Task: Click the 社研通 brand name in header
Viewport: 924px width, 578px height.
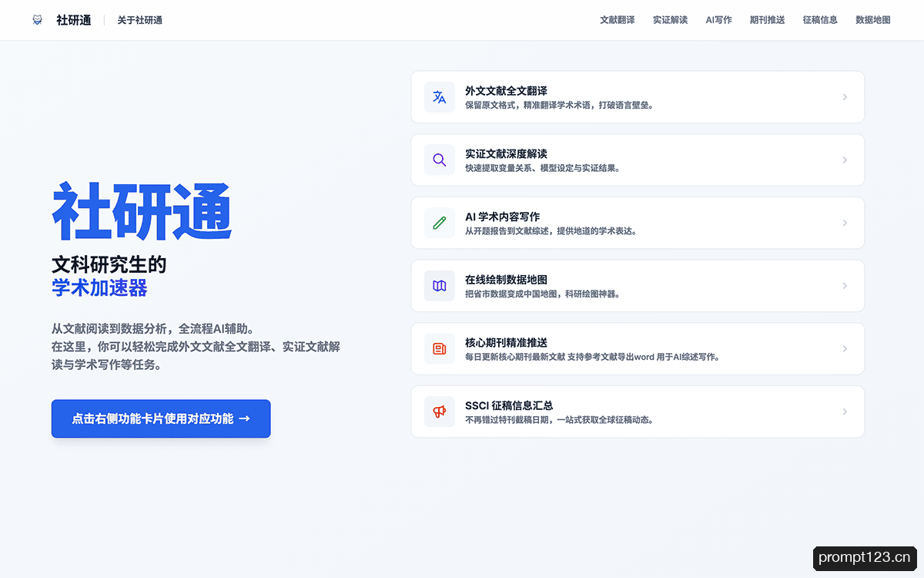Action: click(x=73, y=20)
